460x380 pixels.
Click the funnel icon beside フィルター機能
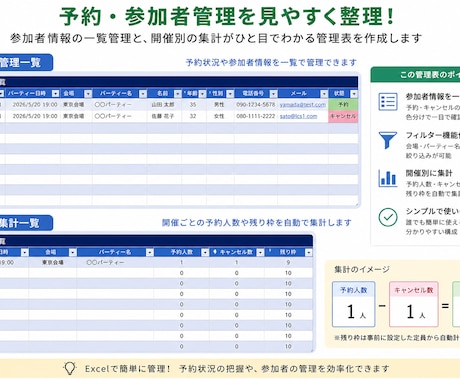[x=388, y=140]
